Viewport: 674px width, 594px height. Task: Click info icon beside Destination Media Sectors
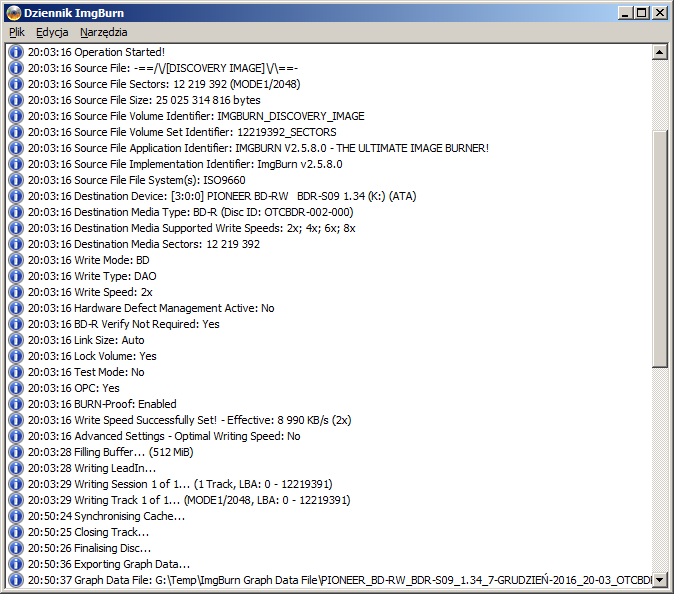coord(15,244)
